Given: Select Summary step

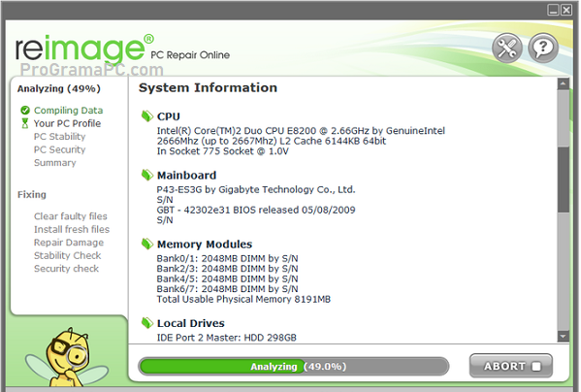Looking at the screenshot, I should click(x=55, y=163).
